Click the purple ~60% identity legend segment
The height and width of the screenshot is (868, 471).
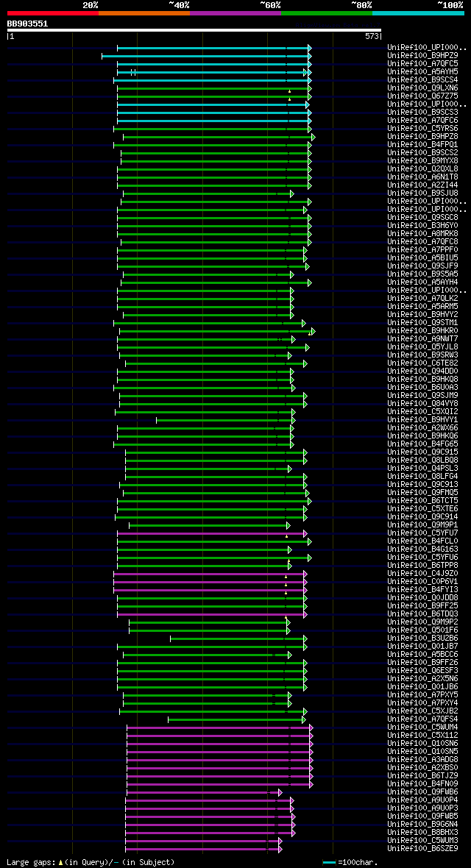pos(235,13)
